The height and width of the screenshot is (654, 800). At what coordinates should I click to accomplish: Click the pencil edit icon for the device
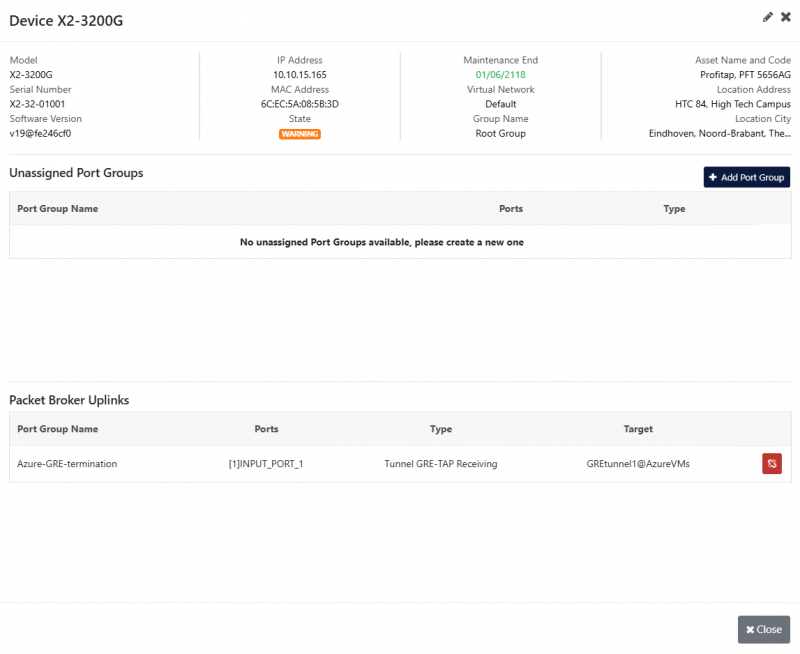768,17
